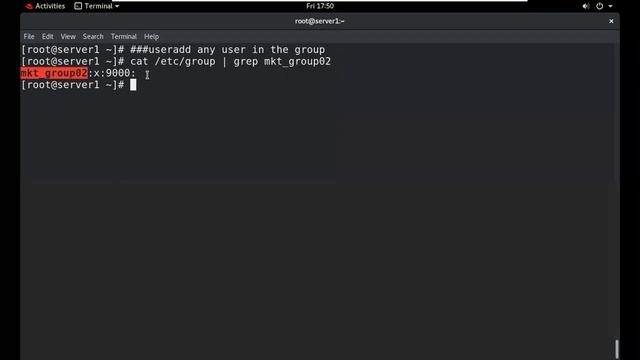The height and width of the screenshot is (360, 640).
Task: Close the root@server1 terminal window
Action: (x=611, y=21)
